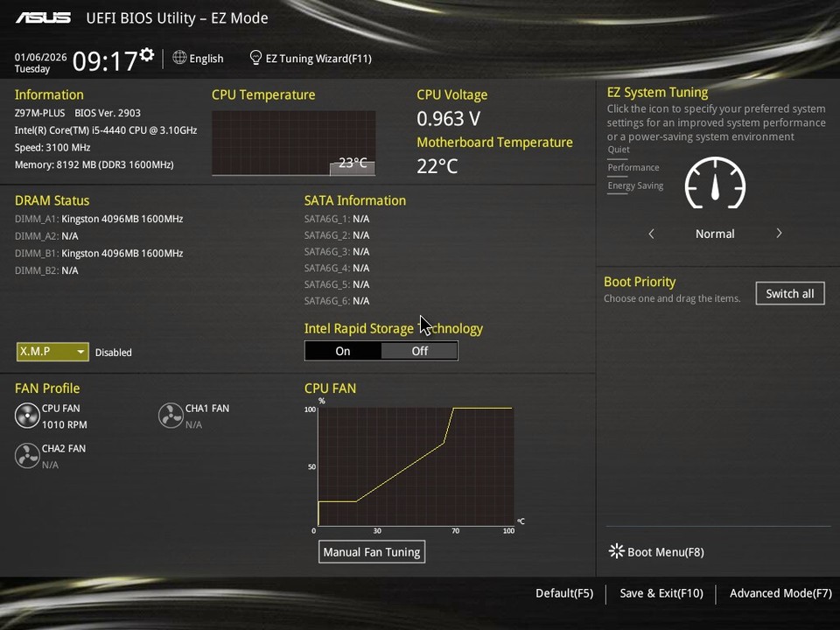Click the Boot Menu star icon

[x=617, y=551]
